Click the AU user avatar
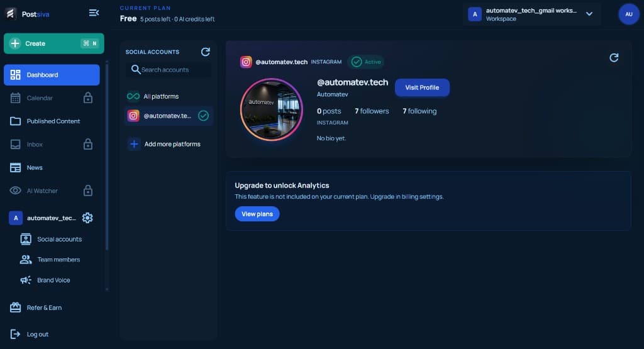This screenshot has width=644, height=349. pos(629,14)
